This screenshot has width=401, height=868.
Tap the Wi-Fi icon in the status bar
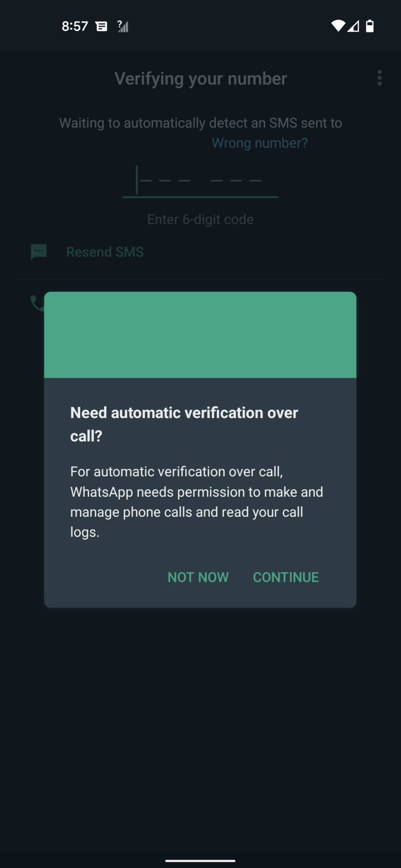(338, 26)
